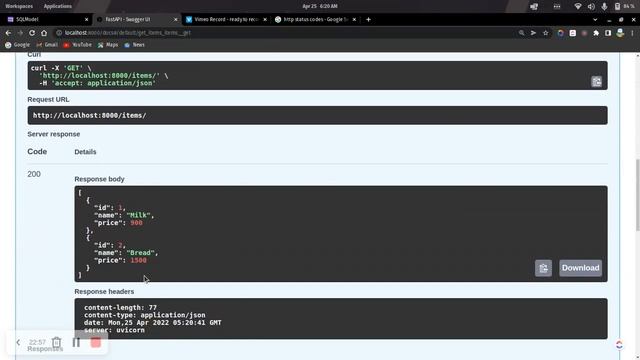
Task: Open the white square extension icon
Action: 573,33
